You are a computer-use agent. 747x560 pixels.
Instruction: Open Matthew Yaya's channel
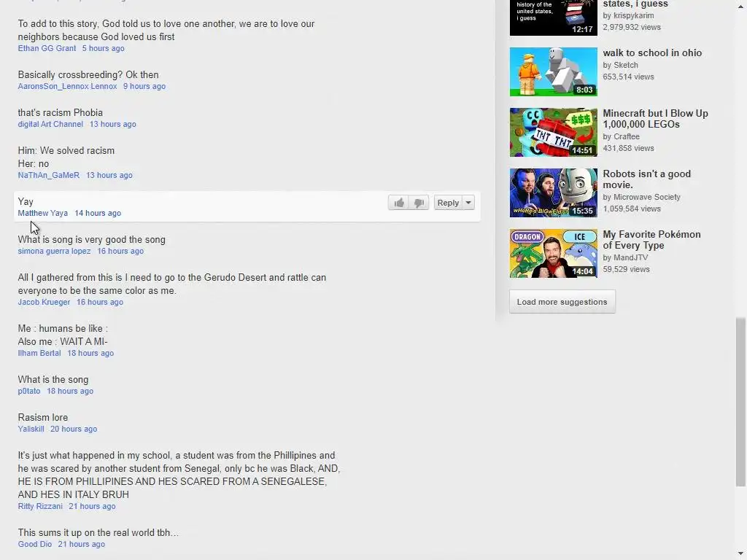(43, 214)
